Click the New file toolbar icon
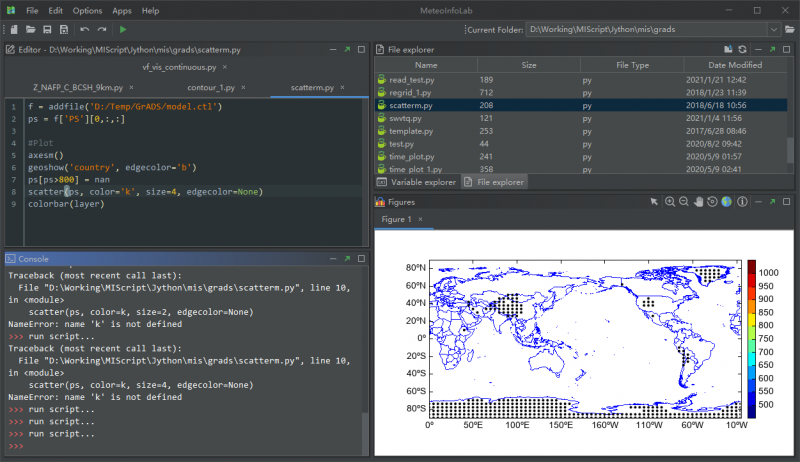Image resolution: width=800 pixels, height=462 pixels. tap(13, 30)
